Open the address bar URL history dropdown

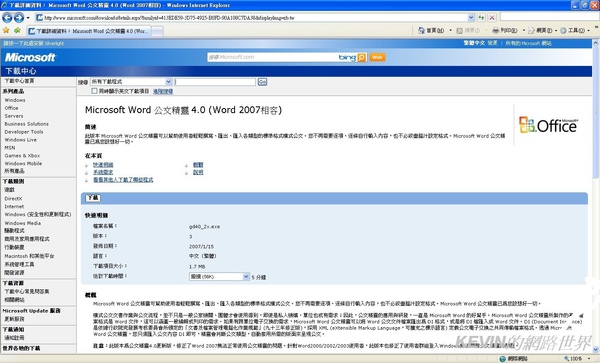tap(471, 18)
